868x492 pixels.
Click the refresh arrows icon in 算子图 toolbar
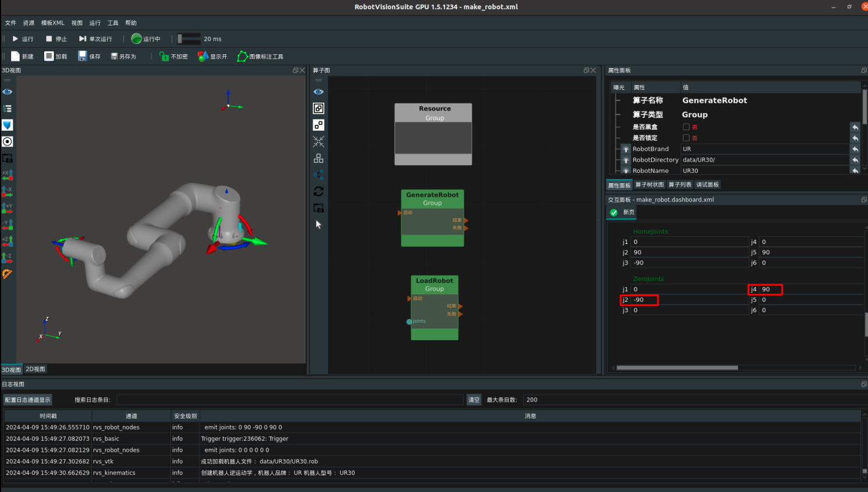click(x=318, y=191)
